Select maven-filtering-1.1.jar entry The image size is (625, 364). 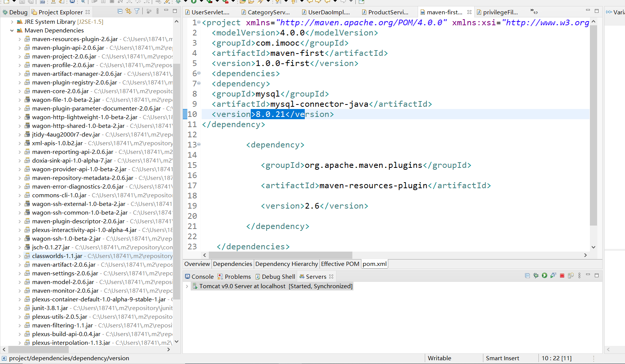coord(62,326)
